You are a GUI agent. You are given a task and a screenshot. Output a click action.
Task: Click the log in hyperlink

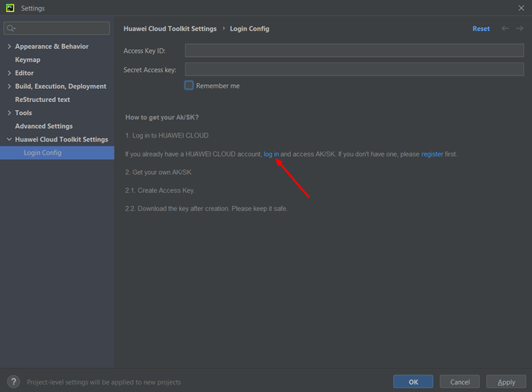pos(271,154)
